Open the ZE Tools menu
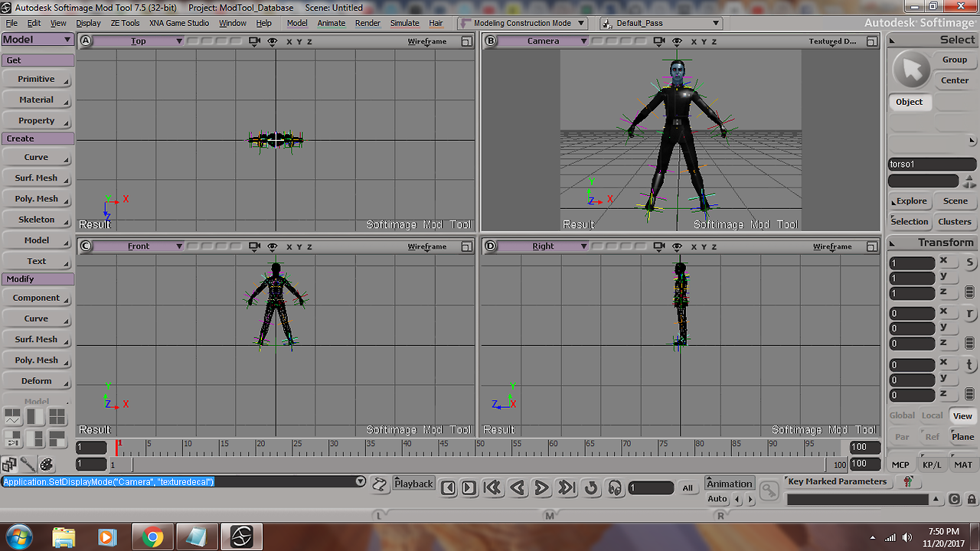This screenshot has height=551, width=980. tap(125, 23)
